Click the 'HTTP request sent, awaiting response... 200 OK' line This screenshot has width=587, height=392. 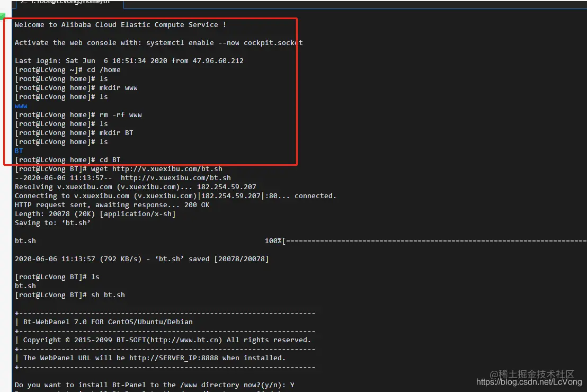coord(112,205)
